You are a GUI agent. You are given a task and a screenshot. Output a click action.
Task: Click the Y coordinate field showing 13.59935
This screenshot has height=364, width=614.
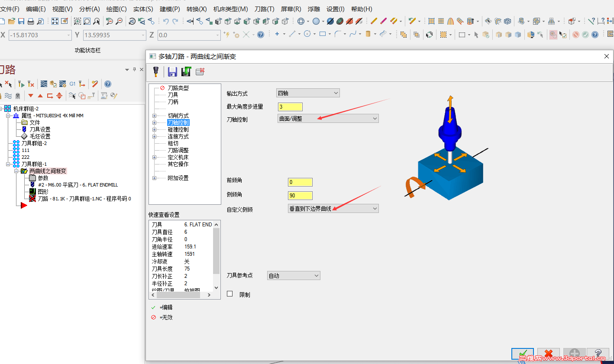[x=114, y=35]
